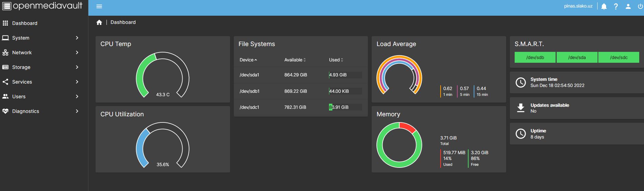Open the notifications bell
The image size is (644, 191).
point(604,6)
